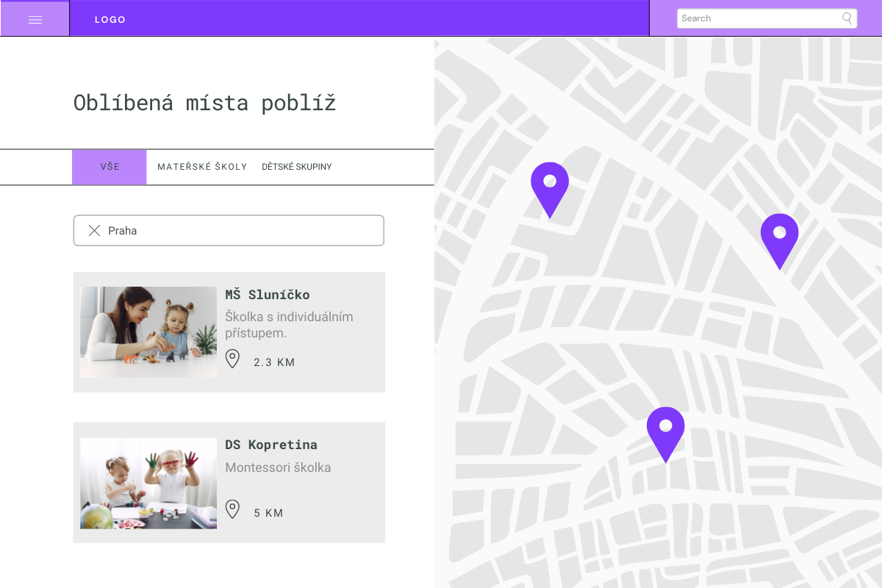This screenshot has height=588, width=882.
Task: Click the DS Kopretina photo thumbnail
Action: click(148, 483)
